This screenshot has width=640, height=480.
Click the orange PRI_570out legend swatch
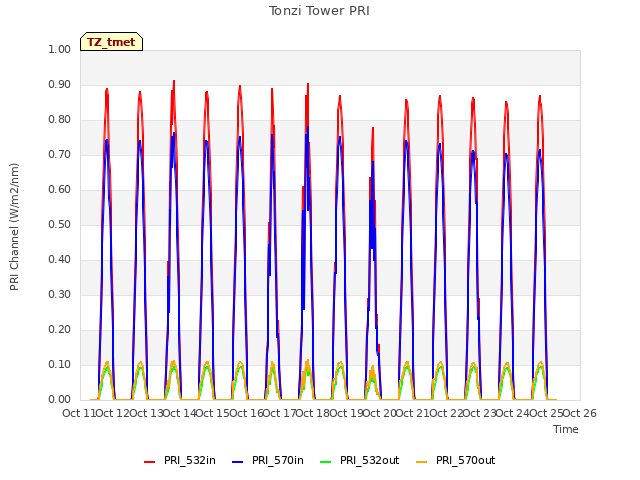click(422, 462)
